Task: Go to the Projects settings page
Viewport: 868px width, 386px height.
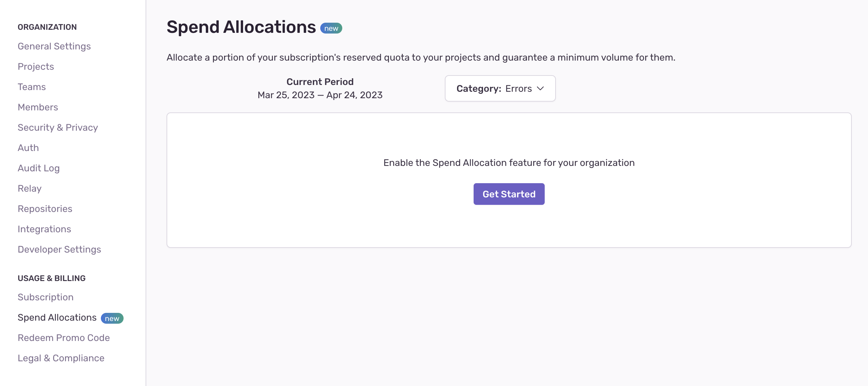Action: click(36, 66)
